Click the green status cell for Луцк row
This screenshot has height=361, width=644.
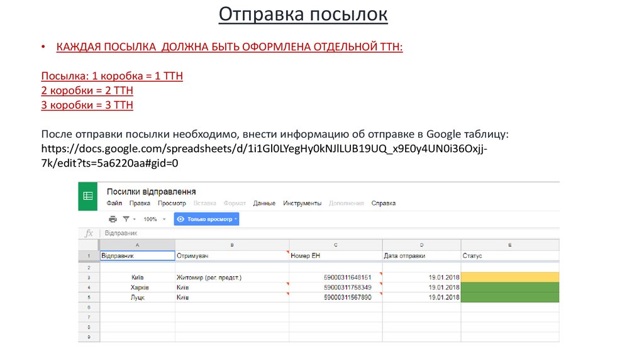(x=509, y=297)
